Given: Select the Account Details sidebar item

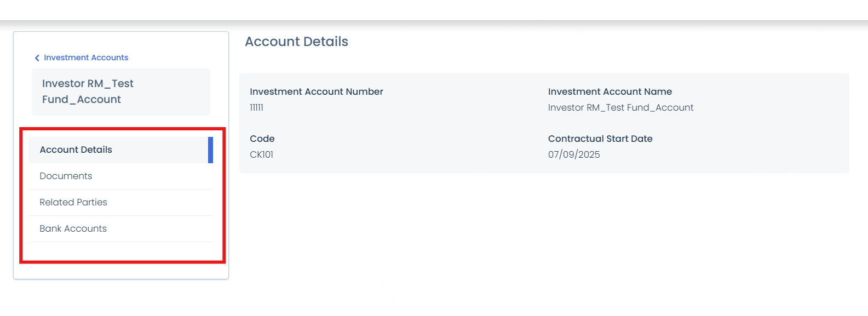Looking at the screenshot, I should tap(76, 150).
